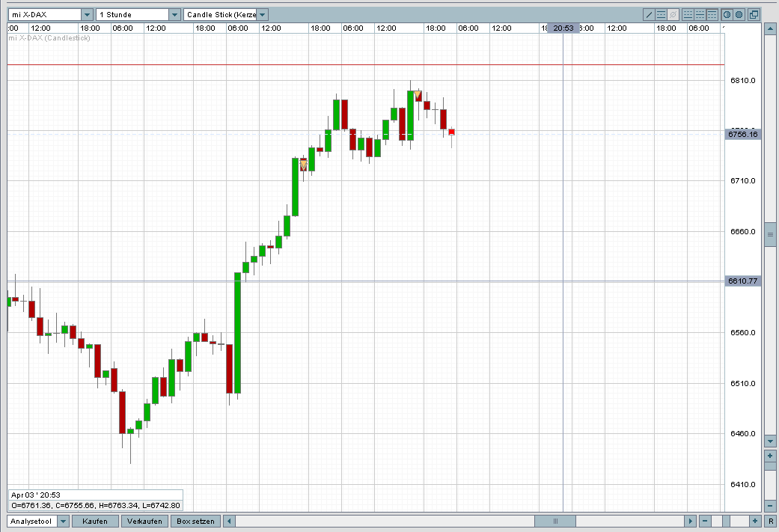Toggle the half-shaded octagon display icon

click(727, 15)
